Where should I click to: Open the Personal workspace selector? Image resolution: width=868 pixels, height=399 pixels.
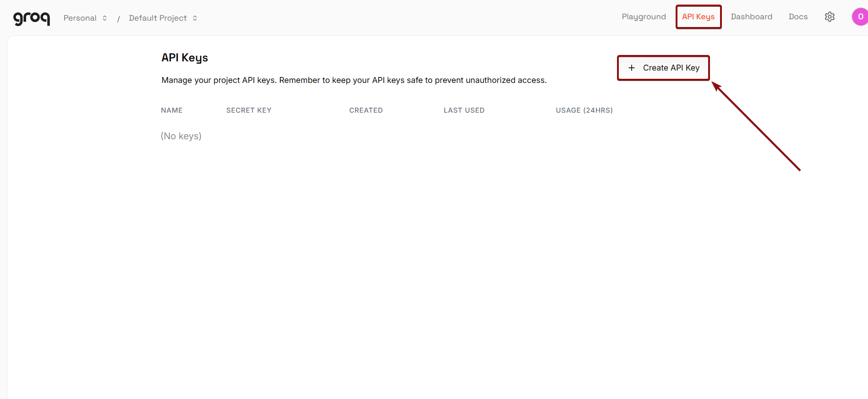(x=81, y=18)
